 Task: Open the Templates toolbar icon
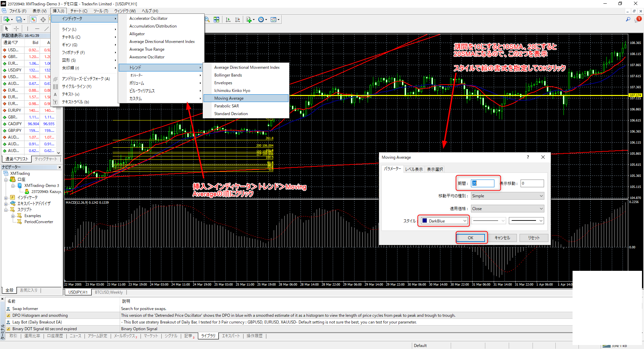[274, 19]
